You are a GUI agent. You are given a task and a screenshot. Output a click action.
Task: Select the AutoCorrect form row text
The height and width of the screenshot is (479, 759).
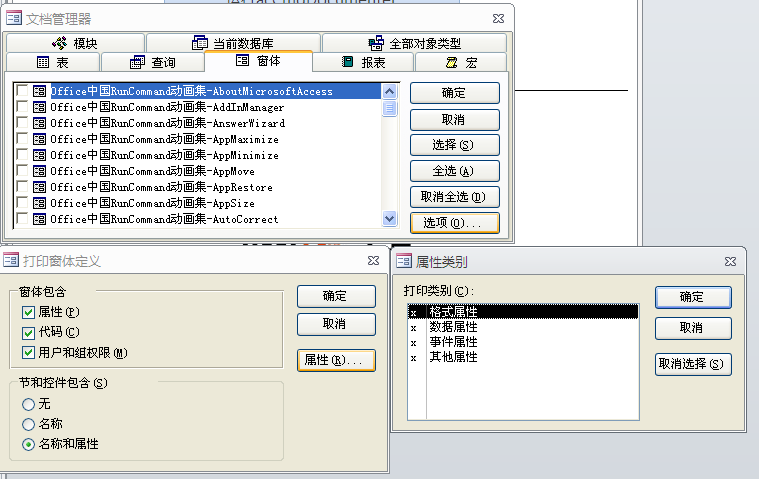(165, 219)
